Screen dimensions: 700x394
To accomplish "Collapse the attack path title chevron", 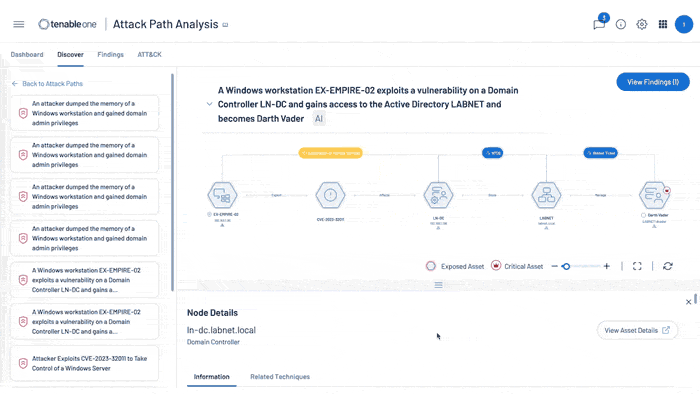I will [209, 104].
